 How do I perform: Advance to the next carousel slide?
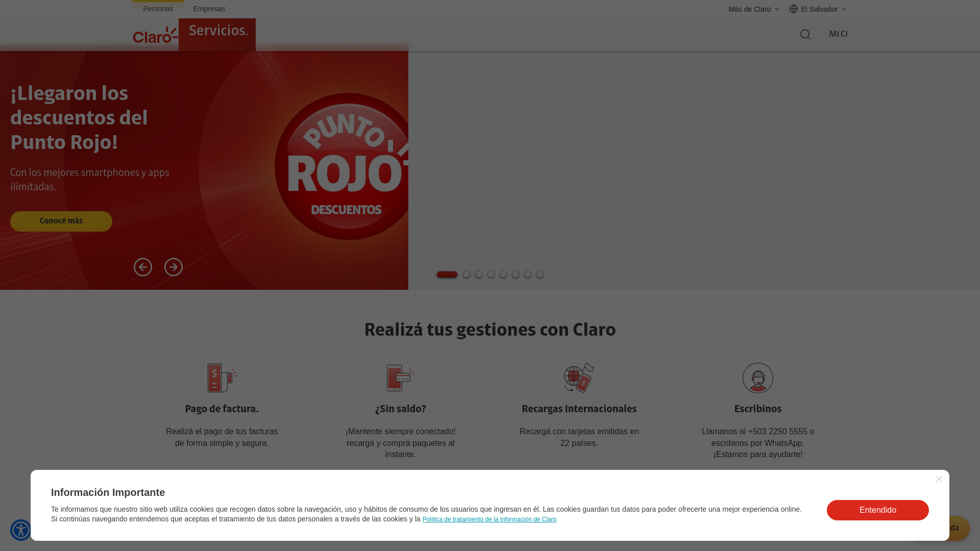pos(174,267)
